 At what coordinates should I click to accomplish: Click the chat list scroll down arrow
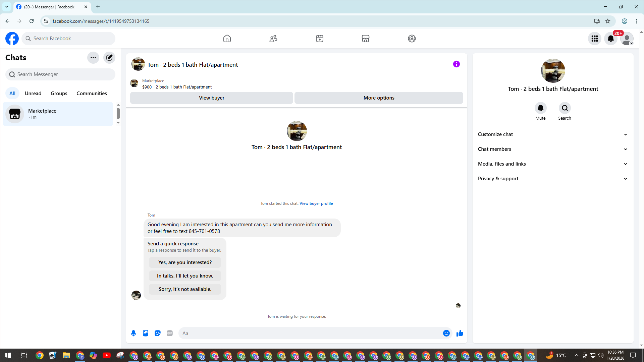pos(118,123)
